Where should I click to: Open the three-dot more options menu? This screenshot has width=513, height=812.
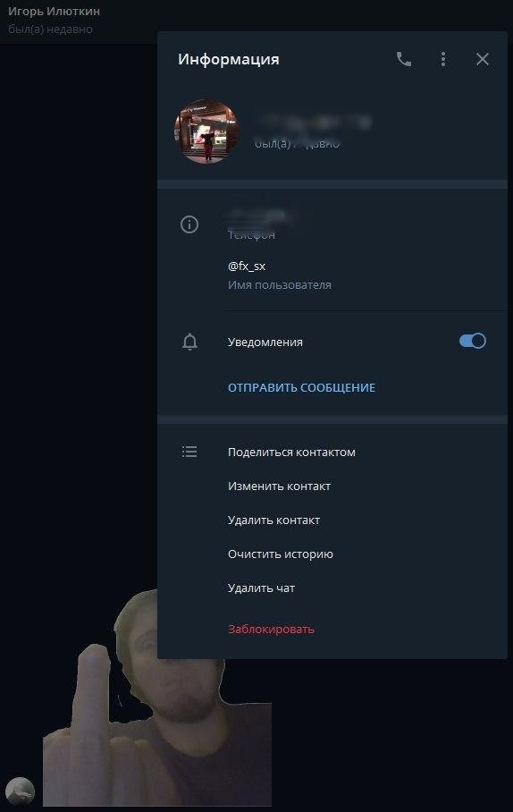443,60
